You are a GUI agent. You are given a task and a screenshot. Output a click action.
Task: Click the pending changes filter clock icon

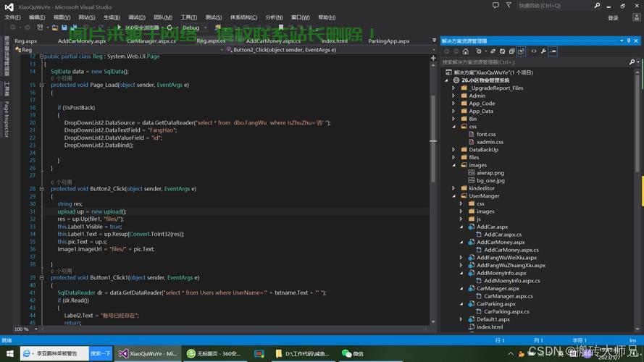click(x=479, y=51)
